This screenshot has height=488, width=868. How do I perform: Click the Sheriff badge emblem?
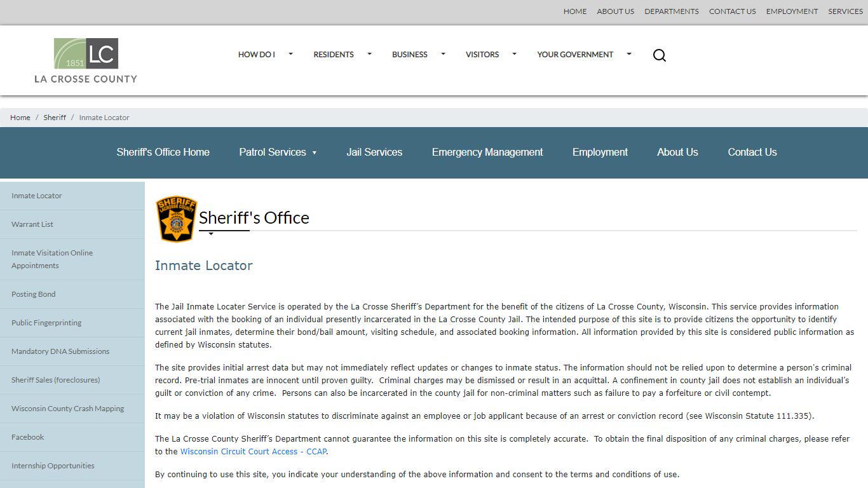point(177,219)
